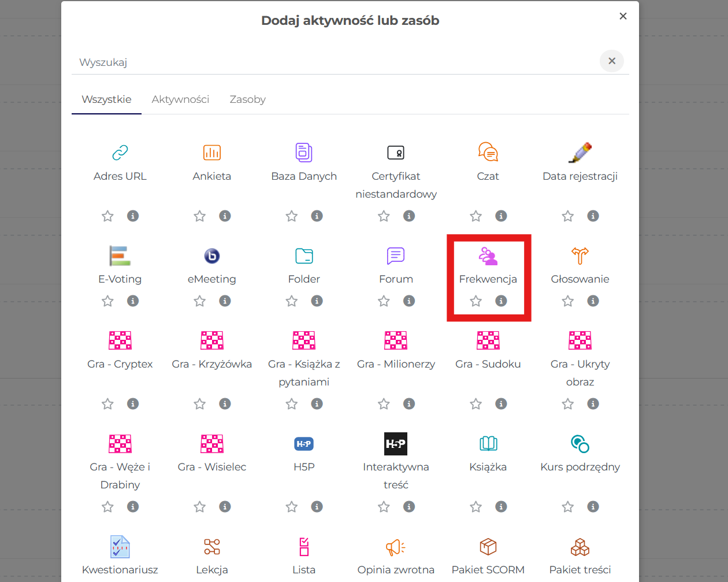Toggle favourite star for Gra - Sudoku
This screenshot has height=582, width=728.
click(476, 404)
